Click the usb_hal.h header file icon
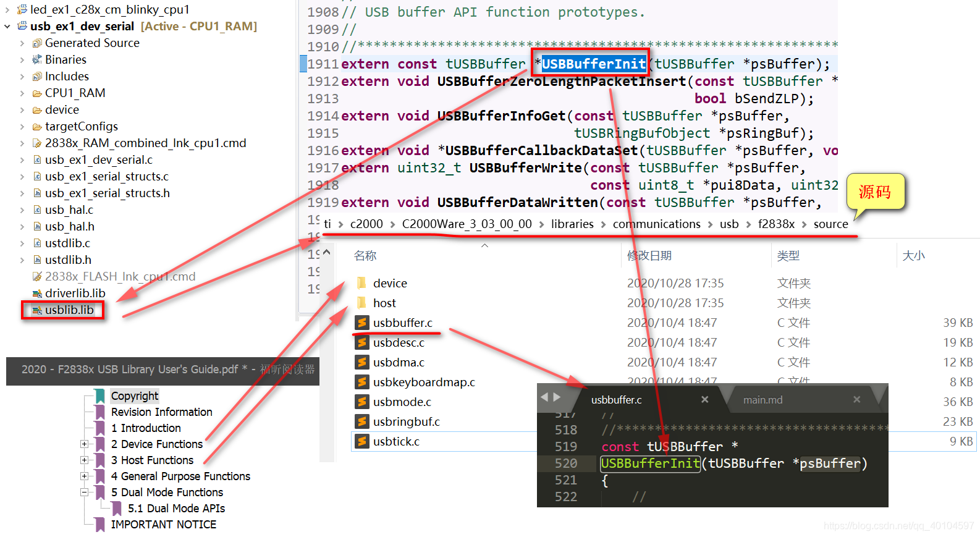 tap(37, 226)
